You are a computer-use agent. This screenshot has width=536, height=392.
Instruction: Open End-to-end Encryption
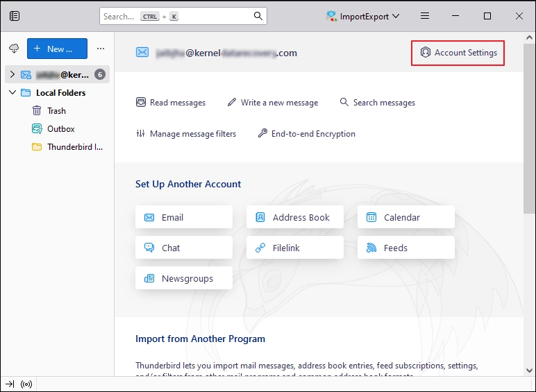click(x=307, y=133)
